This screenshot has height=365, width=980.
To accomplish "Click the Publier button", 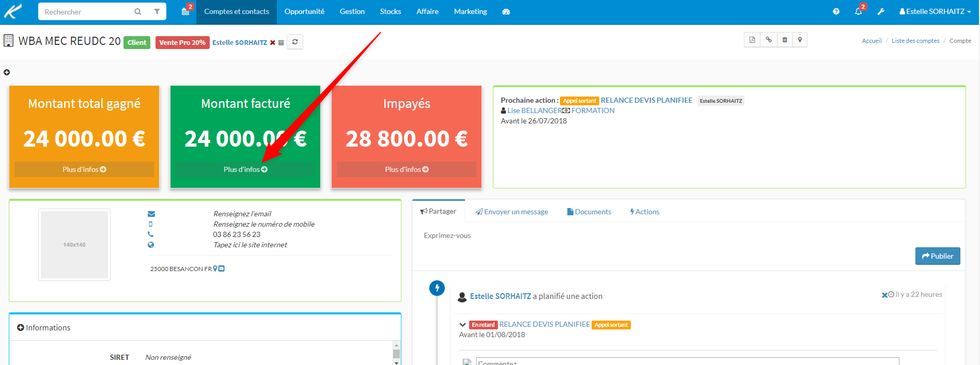I will click(x=938, y=256).
